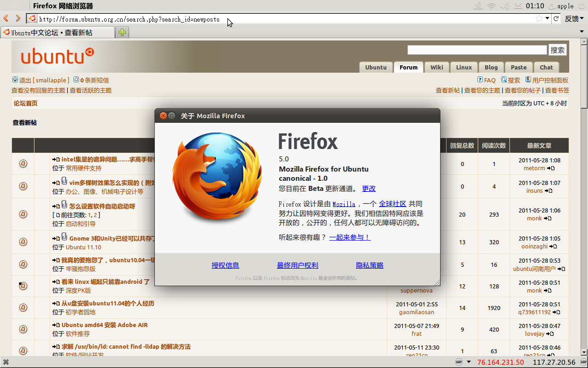Open a new tab with the plus button
The width and height of the screenshot is (588, 368).
click(x=122, y=32)
